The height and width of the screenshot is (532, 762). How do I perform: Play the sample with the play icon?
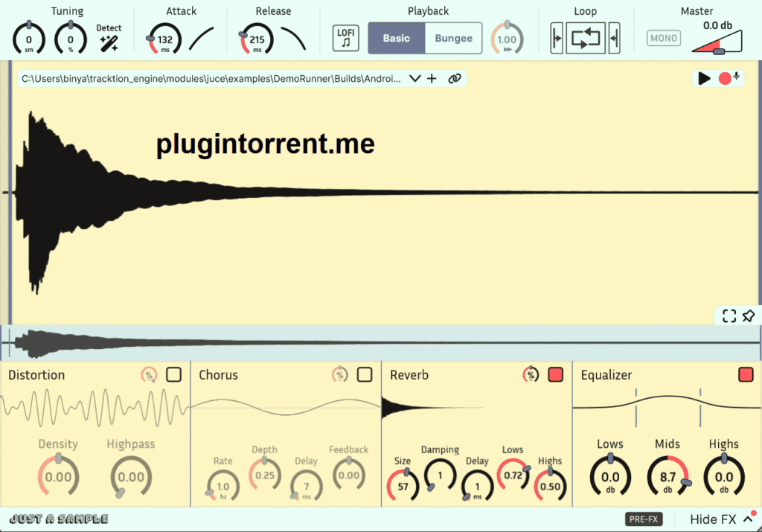704,78
